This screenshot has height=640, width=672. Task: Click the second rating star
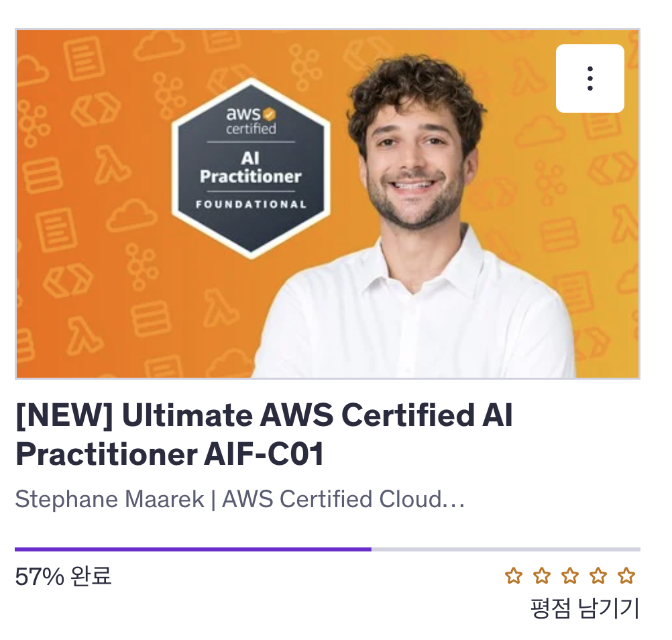[x=542, y=576]
